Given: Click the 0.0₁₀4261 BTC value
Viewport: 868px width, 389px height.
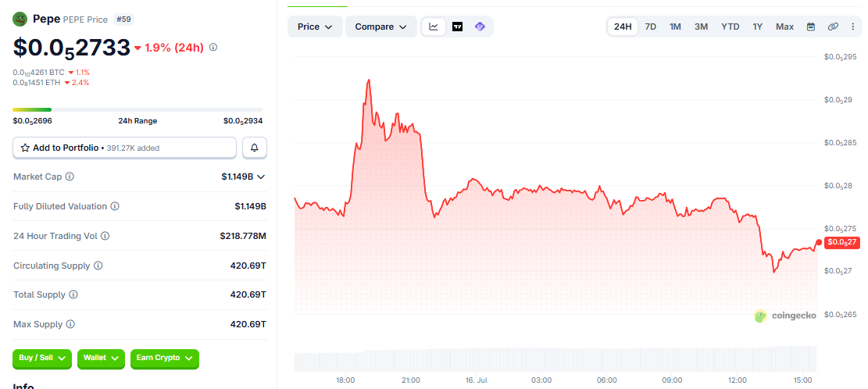Looking at the screenshot, I should [39, 73].
